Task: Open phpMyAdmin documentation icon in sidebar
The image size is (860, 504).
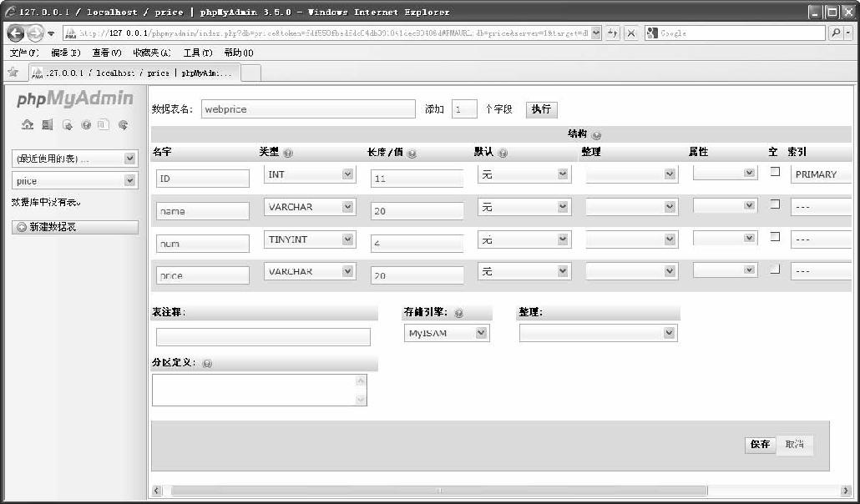Action: click(86, 125)
